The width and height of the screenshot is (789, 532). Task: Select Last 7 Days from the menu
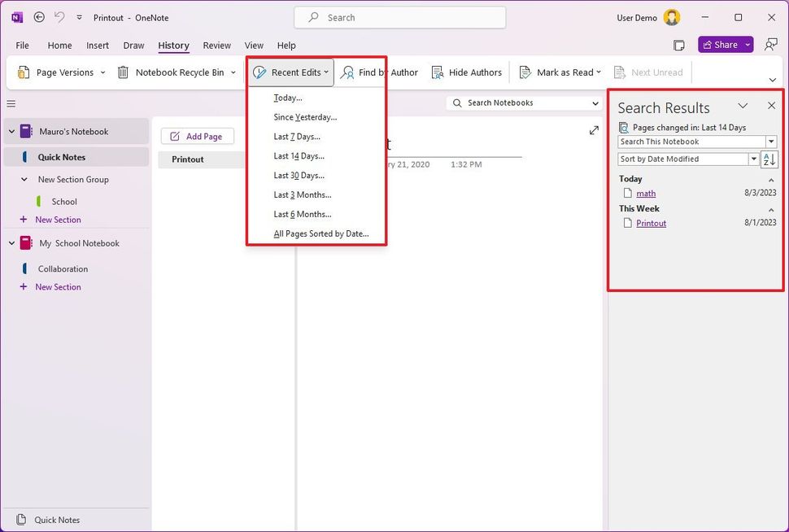pos(296,136)
